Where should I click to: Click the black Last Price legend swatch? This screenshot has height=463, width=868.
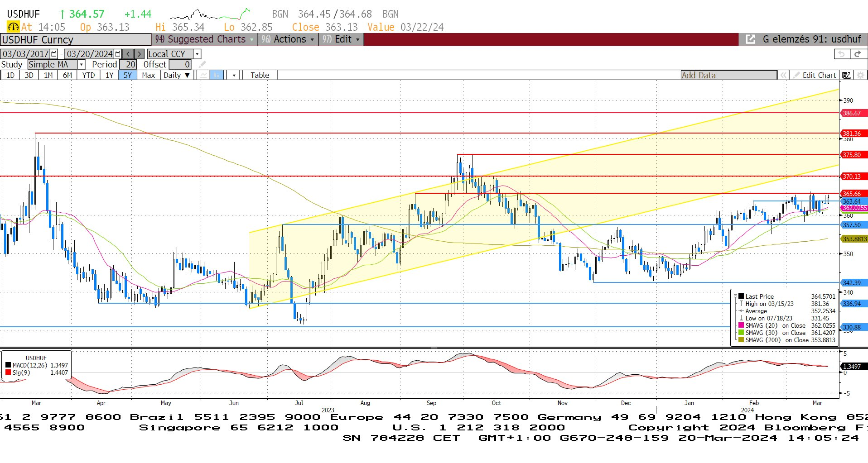(741, 296)
